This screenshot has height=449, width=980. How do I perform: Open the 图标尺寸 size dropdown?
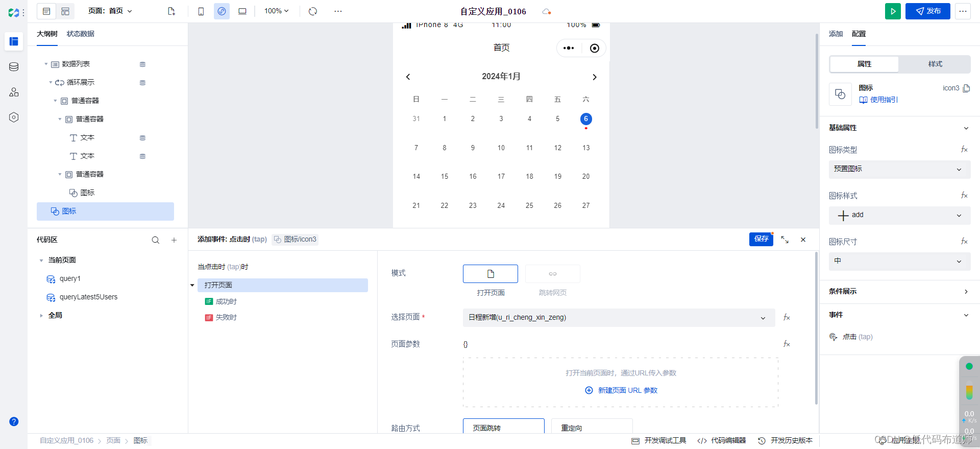pyautogui.click(x=899, y=262)
